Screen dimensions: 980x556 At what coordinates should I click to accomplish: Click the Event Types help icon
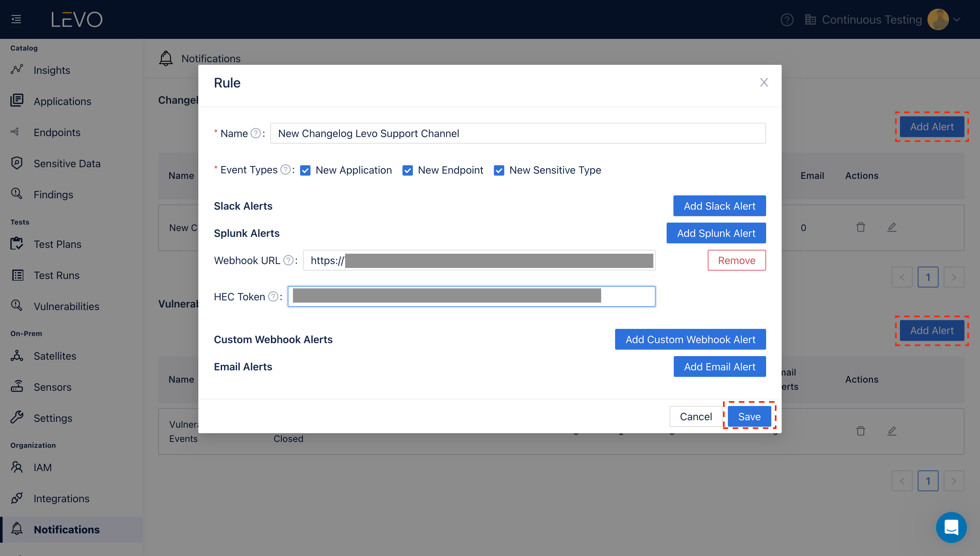285,169
